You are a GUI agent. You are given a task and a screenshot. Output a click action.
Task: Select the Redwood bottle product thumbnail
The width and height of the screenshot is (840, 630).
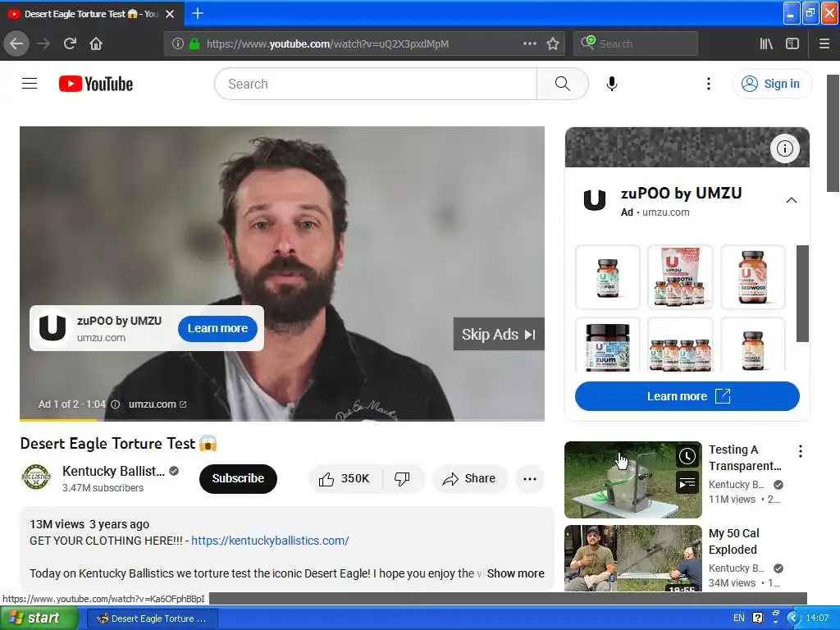point(753,277)
